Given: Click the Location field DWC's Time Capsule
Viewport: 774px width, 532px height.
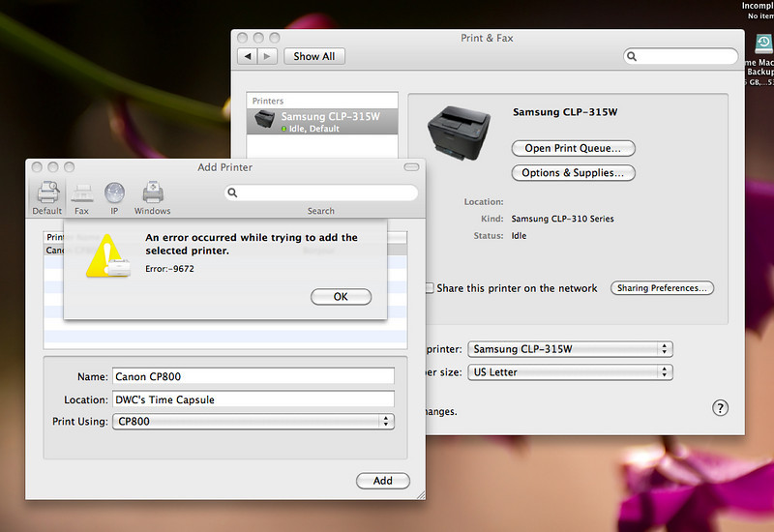Looking at the screenshot, I should (253, 399).
